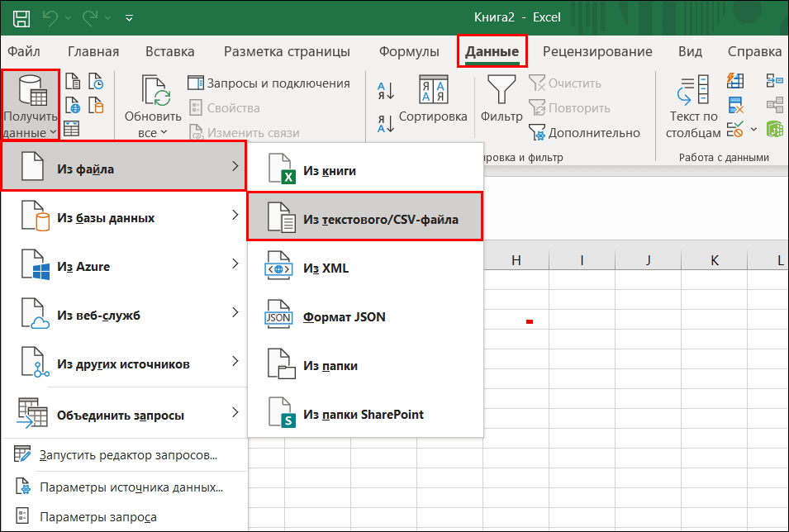Select the column J header

(x=648, y=260)
